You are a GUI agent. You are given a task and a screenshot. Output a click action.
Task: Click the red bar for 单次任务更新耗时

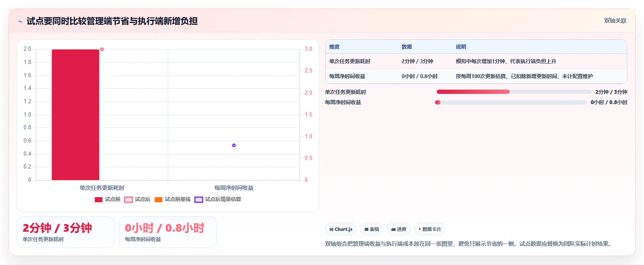click(76, 115)
